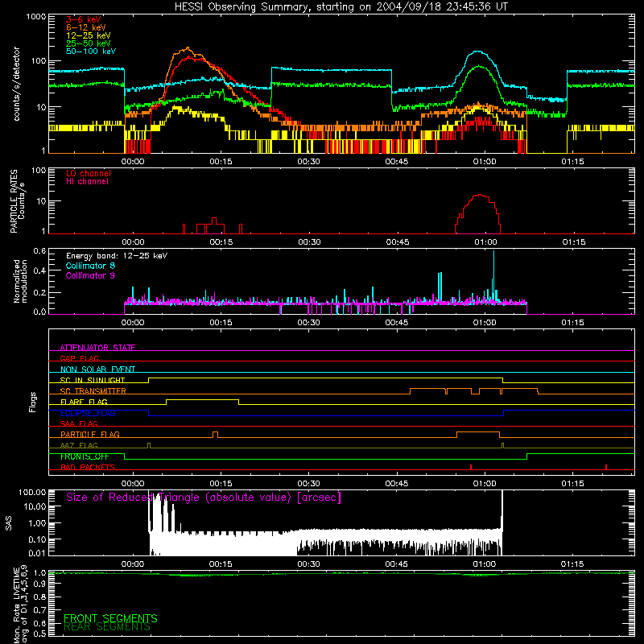644x644 pixels.
Task: Click the FRONTS OFF flag label
Action: point(85,456)
